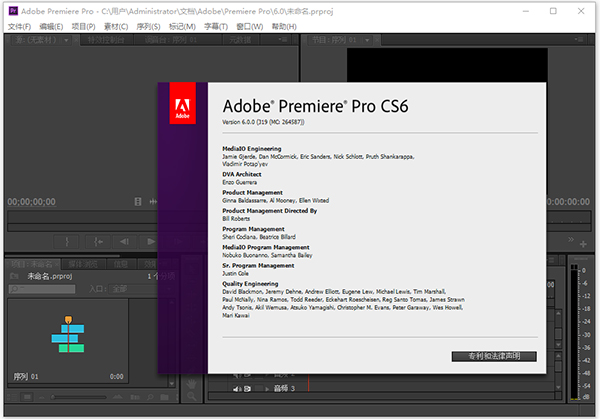Image resolution: width=600 pixels, height=419 pixels.
Task: Click the Premiere Pro icon in title bar
Action: 10,9
